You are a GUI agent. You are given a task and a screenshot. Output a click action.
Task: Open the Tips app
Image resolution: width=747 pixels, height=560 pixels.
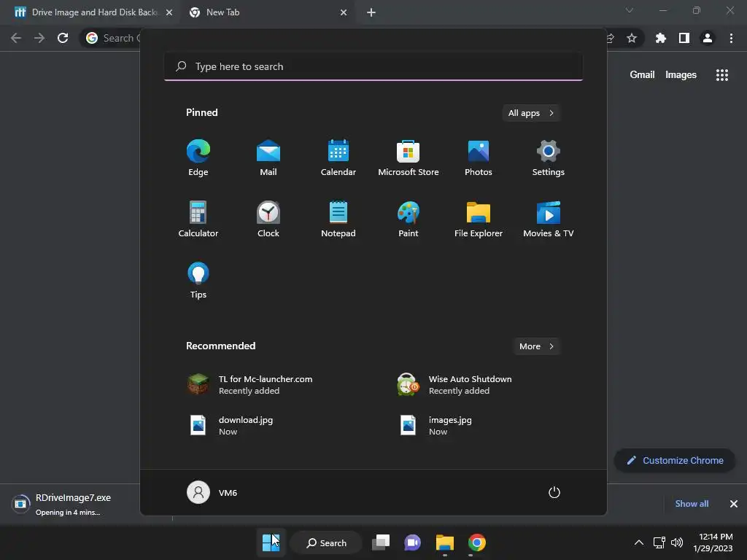198,281
